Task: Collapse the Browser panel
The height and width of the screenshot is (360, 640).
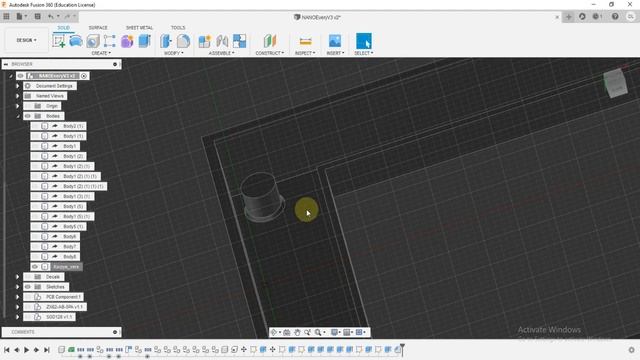Action: click(6, 64)
